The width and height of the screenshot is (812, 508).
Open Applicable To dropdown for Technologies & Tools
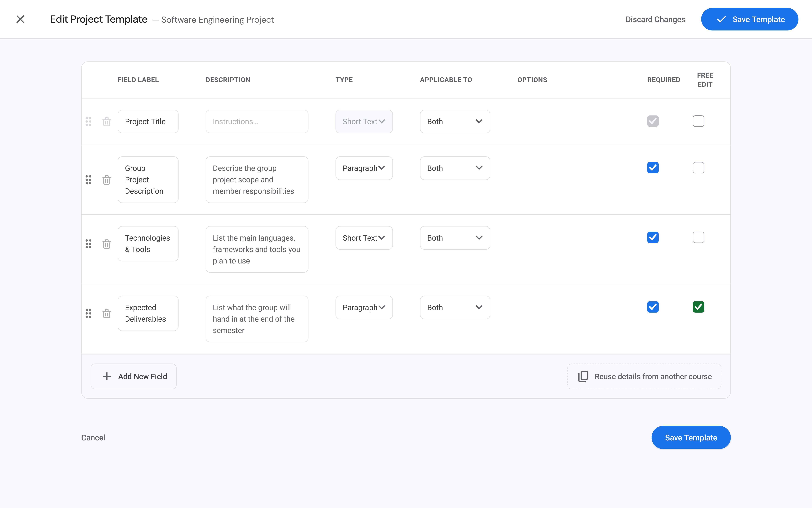(455, 238)
